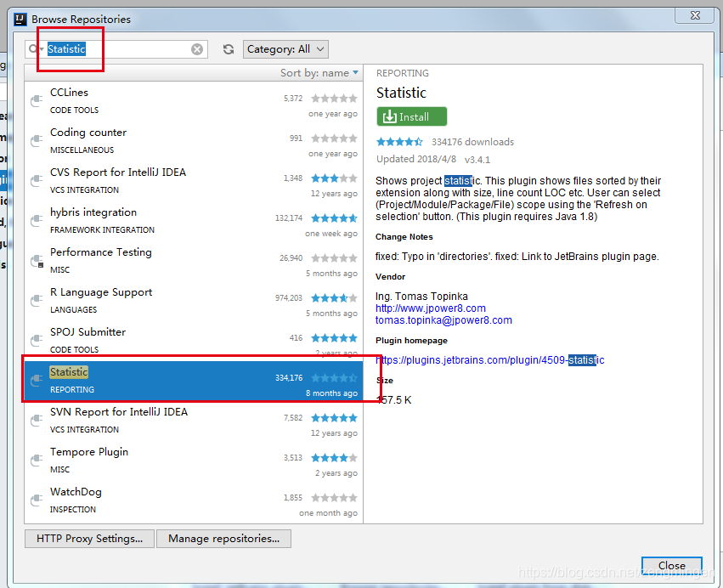The image size is (723, 588).
Task: Open HTTP Proxy Settings
Action: [89, 538]
